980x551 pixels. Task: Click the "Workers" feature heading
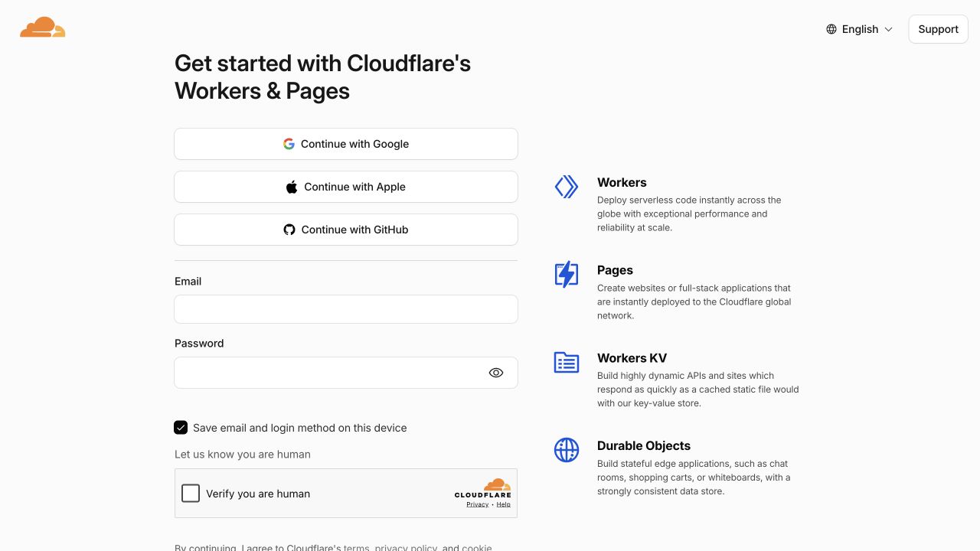(622, 182)
